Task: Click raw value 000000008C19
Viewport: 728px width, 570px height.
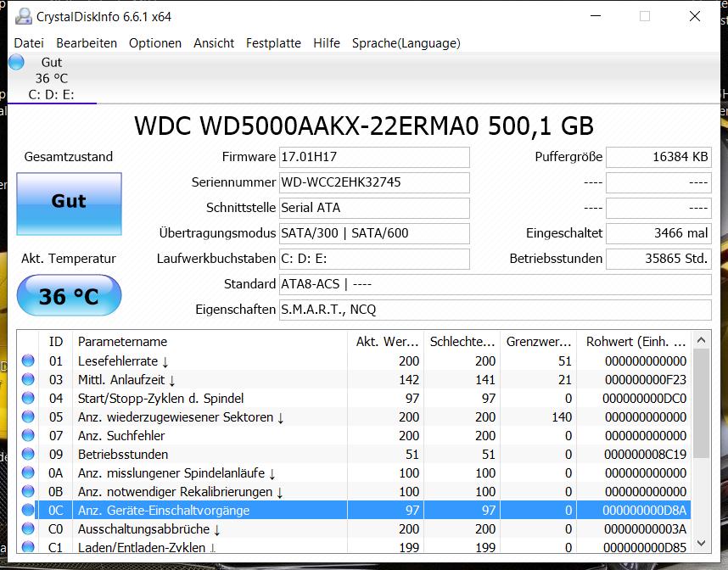Action: pyautogui.click(x=646, y=455)
